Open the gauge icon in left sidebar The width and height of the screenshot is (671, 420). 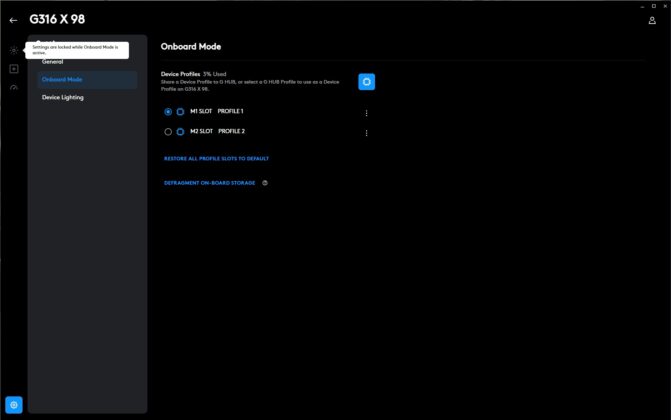point(14,87)
